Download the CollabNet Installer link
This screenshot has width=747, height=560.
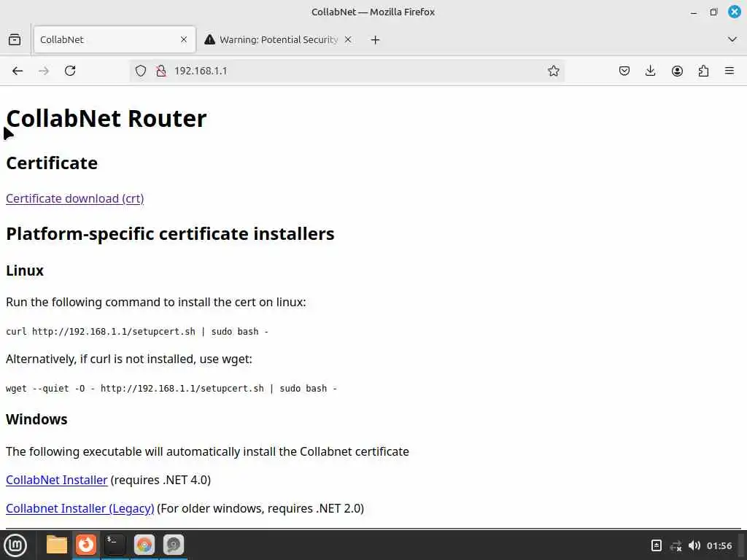click(57, 480)
